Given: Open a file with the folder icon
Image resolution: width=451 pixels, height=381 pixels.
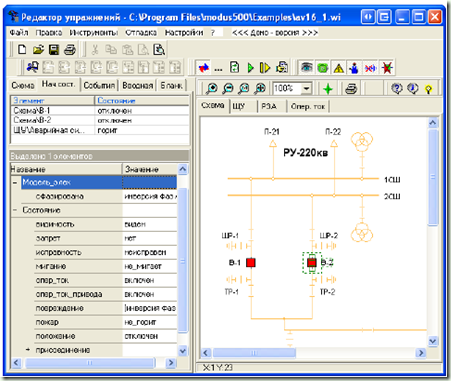Looking at the screenshot, I should (38, 50).
